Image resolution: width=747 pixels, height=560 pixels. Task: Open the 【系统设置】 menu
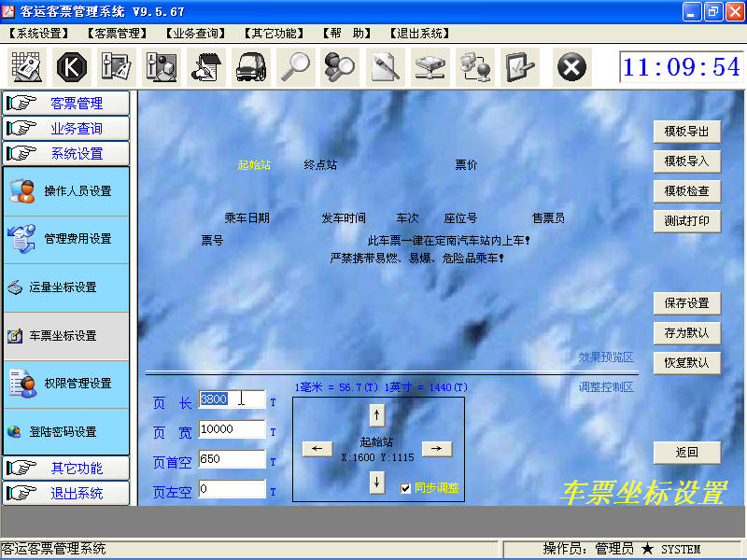pyautogui.click(x=39, y=34)
